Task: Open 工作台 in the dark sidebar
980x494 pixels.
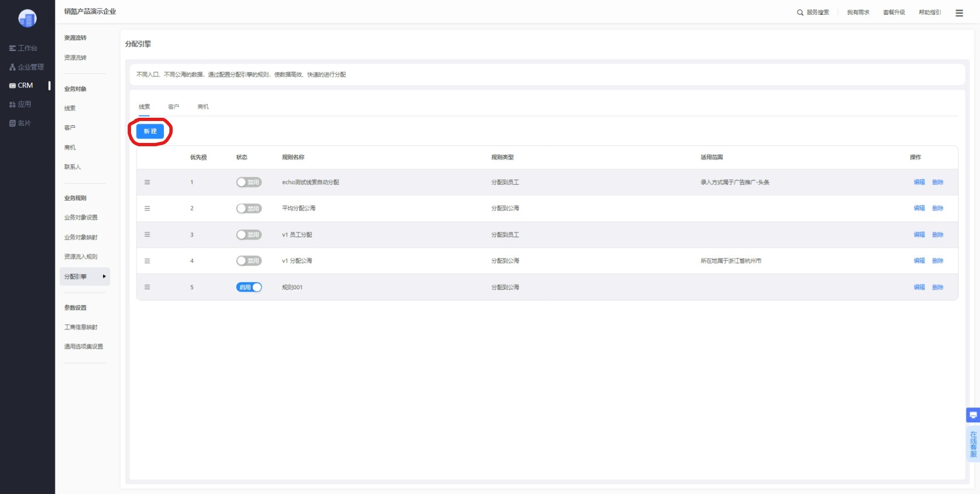Action: coord(24,48)
